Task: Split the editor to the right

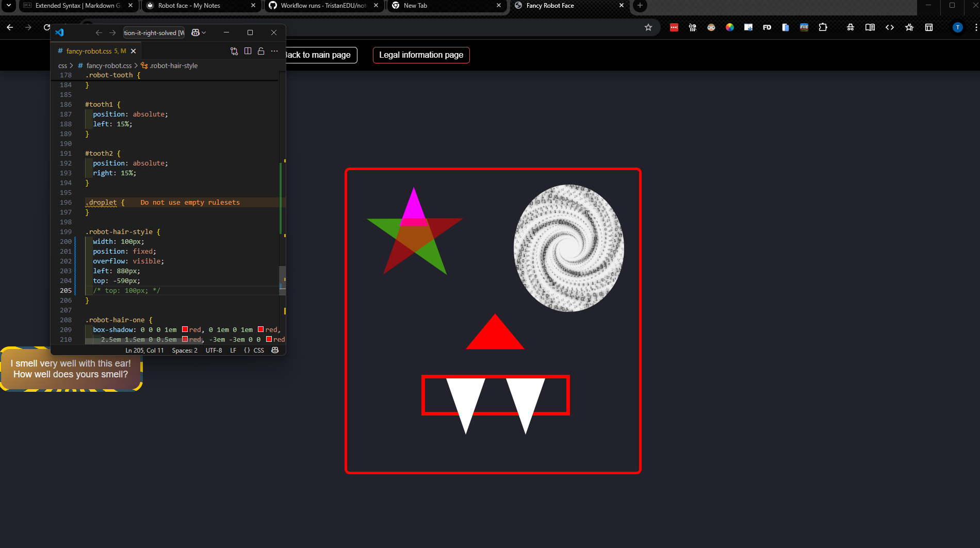Action: pos(248,51)
